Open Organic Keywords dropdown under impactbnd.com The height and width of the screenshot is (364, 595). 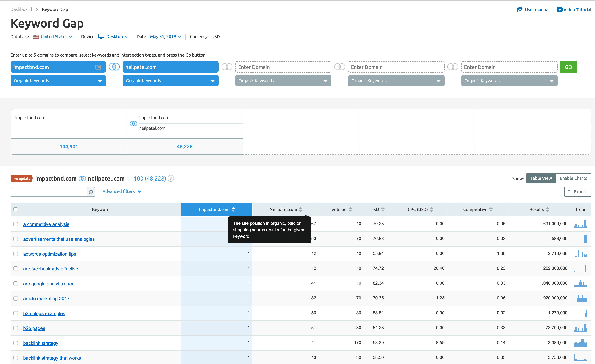[58, 81]
